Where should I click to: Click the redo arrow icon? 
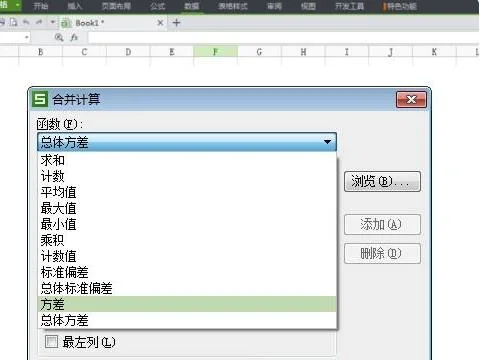[x=39, y=22]
